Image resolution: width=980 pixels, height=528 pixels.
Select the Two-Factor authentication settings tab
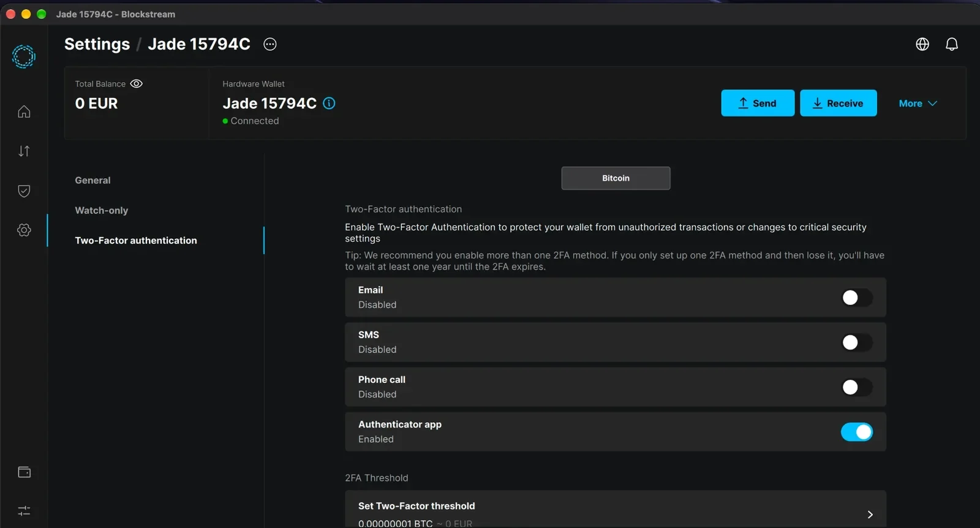(x=136, y=240)
